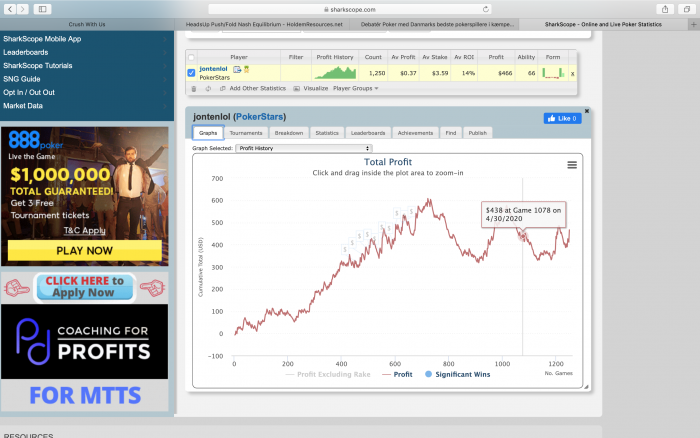Switch to the Crush With Us browser tab

[x=87, y=25]
